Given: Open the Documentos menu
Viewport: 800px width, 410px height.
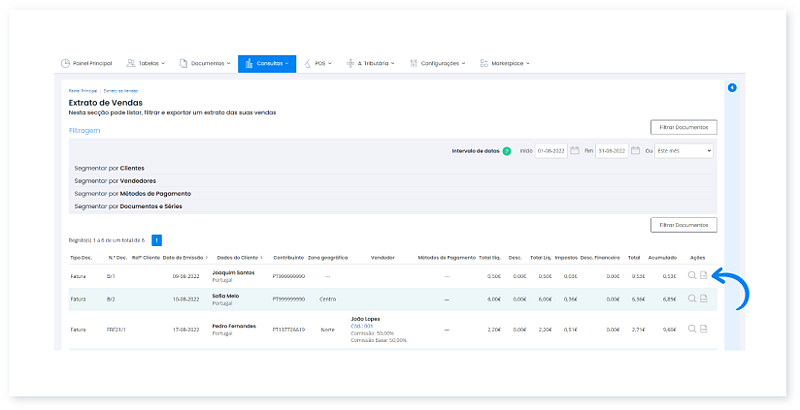Looking at the screenshot, I should [x=205, y=63].
